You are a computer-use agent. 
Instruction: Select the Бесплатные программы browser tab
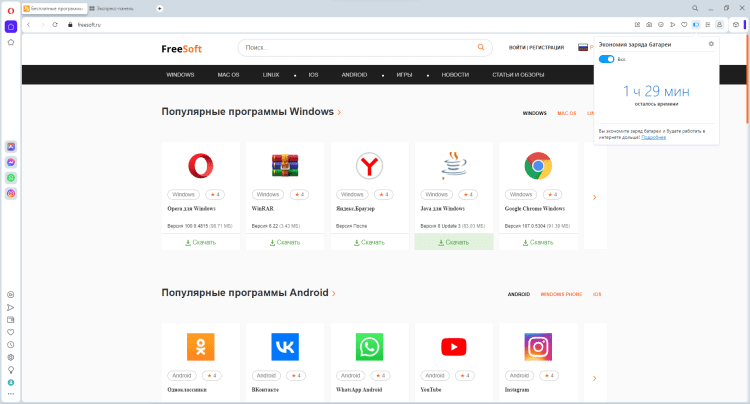pyautogui.click(x=55, y=9)
